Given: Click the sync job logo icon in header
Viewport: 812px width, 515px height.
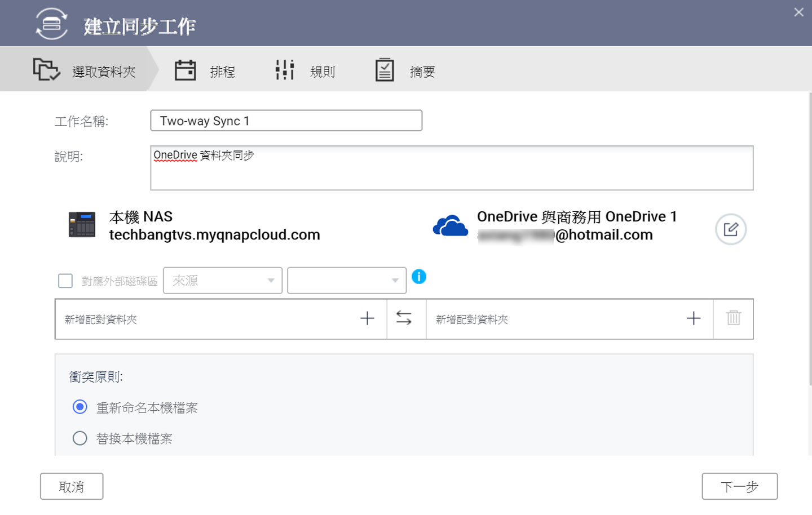Looking at the screenshot, I should pyautogui.click(x=52, y=24).
